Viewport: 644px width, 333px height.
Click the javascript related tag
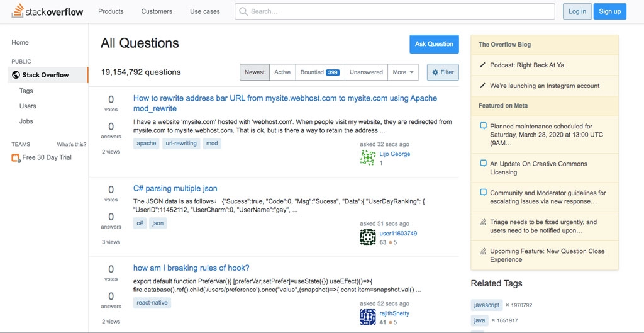click(x=487, y=305)
